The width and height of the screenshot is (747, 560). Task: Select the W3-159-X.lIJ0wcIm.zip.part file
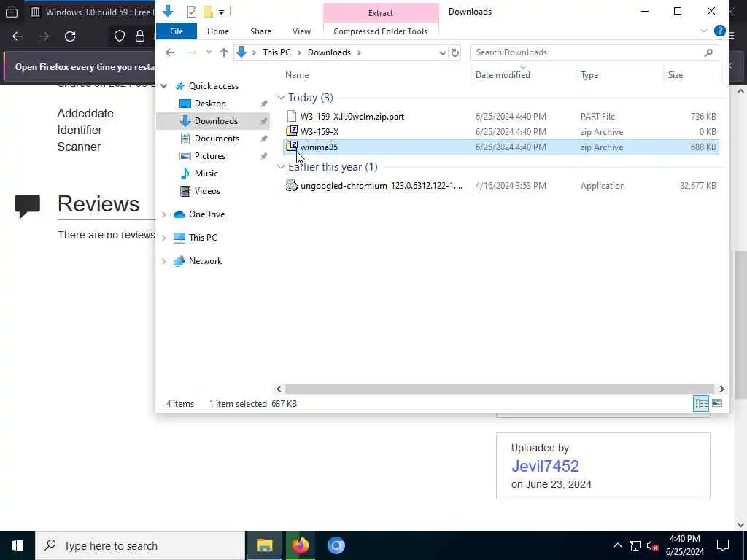point(352,116)
